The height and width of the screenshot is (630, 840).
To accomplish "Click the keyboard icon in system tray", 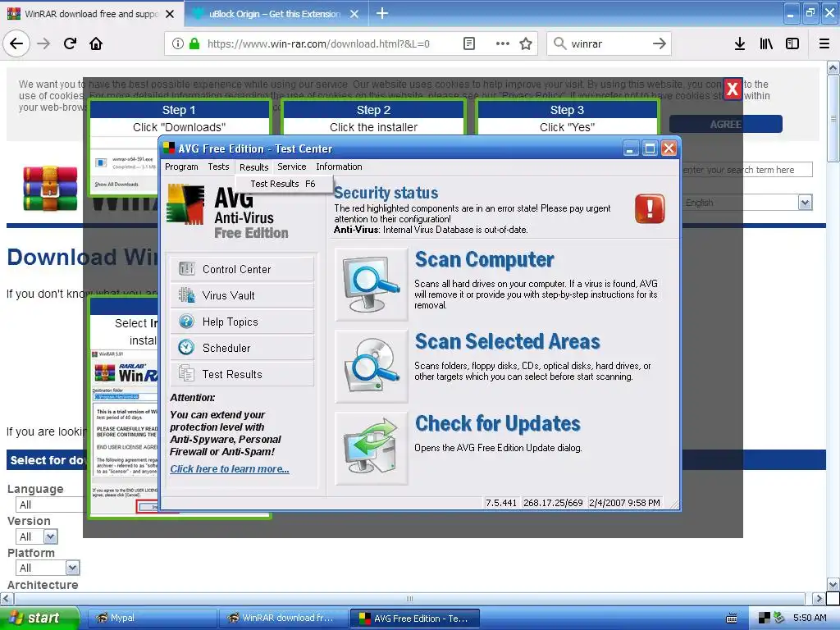I will 731,619.
